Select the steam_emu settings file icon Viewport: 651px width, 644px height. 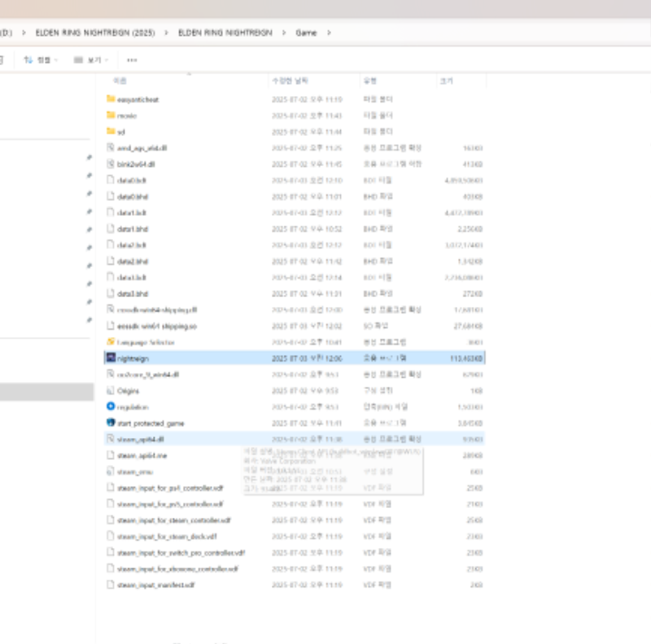click(x=111, y=471)
